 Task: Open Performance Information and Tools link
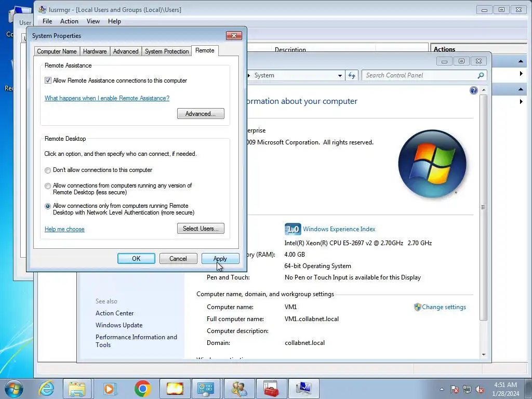136,341
